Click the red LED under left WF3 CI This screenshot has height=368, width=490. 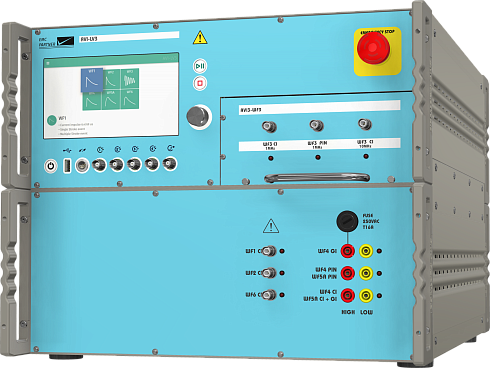[x=271, y=158]
